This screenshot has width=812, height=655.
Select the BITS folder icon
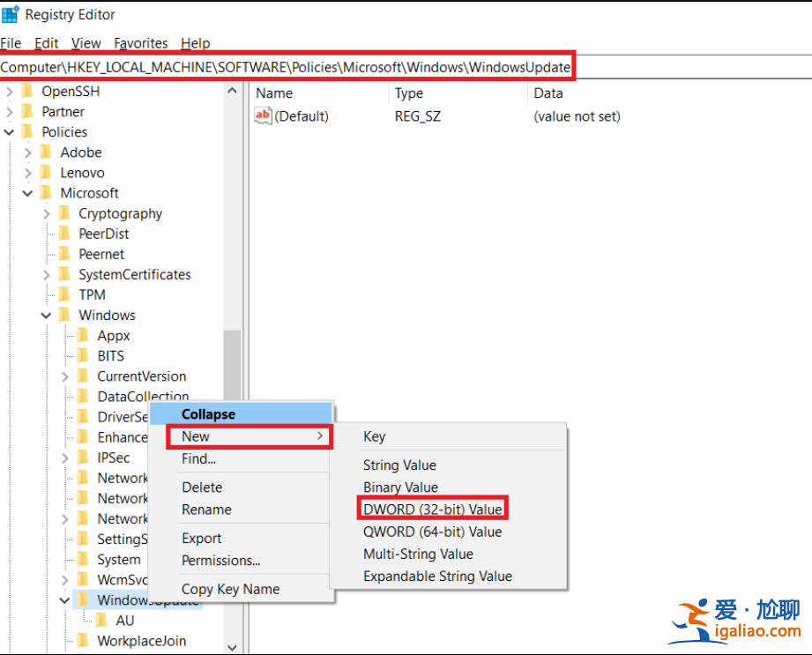pyautogui.click(x=81, y=355)
